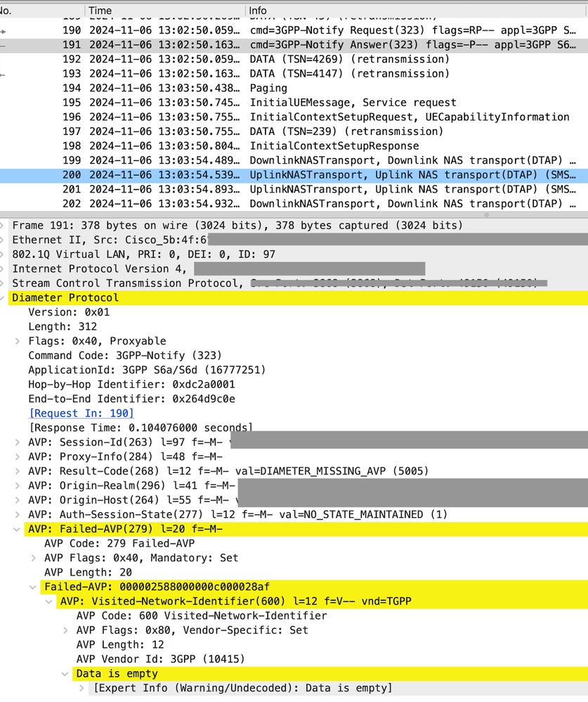Select the AVP Length: 12 field

pyautogui.click(x=120, y=644)
